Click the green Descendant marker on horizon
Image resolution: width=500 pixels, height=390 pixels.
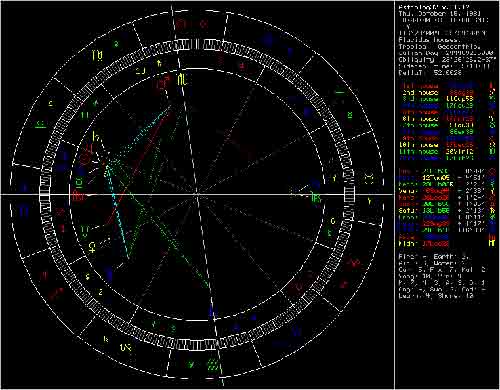[316, 198]
